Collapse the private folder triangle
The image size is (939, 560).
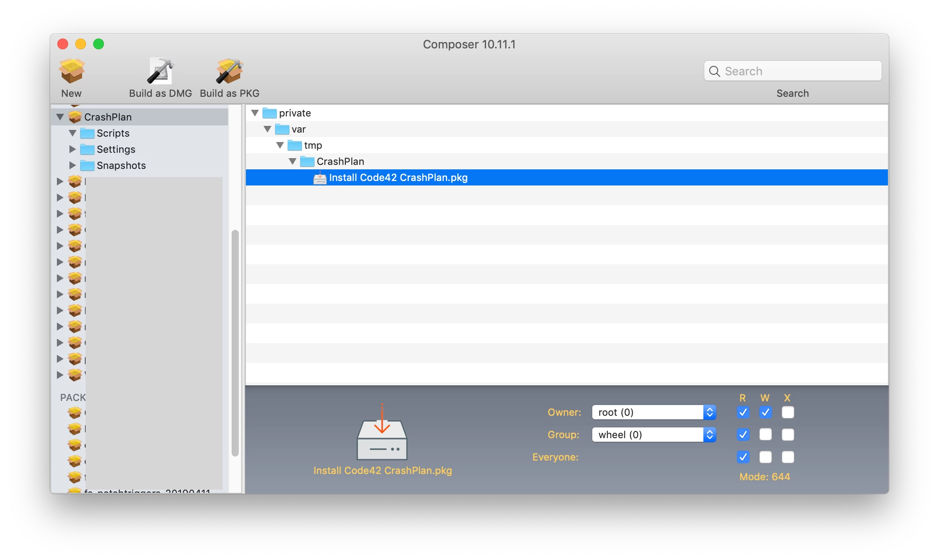click(x=255, y=113)
